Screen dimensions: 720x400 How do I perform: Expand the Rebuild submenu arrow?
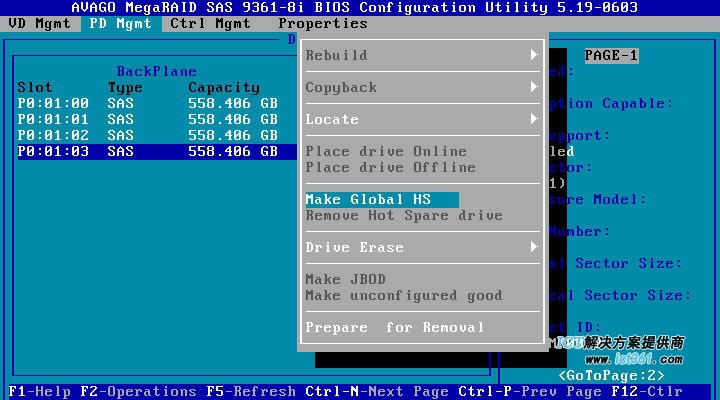(534, 55)
